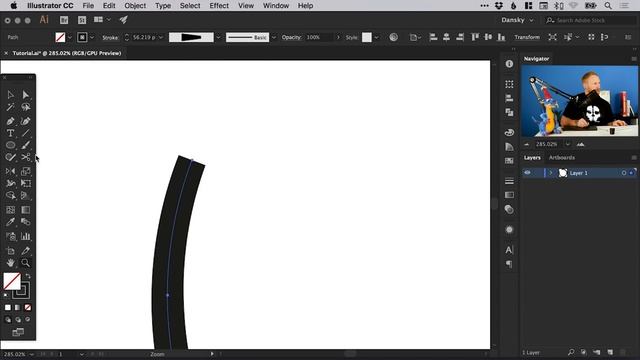Switch to the Layers tab
Screen dimensions: 640x360
pyautogui.click(x=532, y=158)
